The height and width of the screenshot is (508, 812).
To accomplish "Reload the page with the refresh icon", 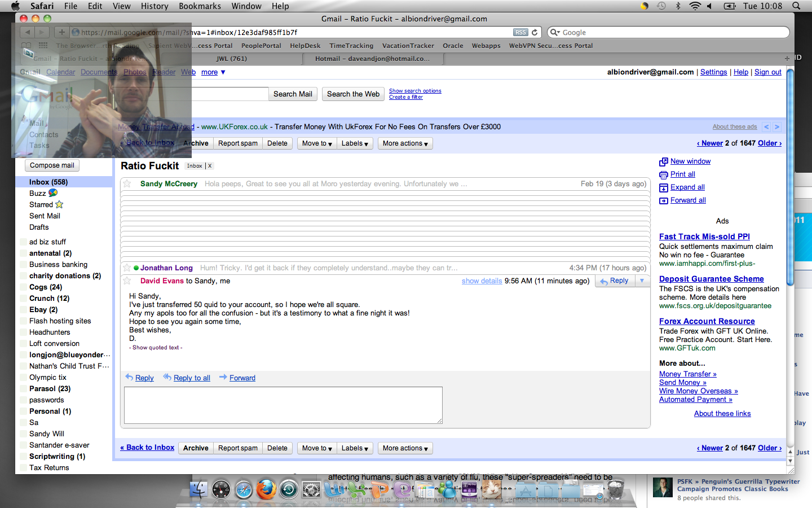I will 535,32.
